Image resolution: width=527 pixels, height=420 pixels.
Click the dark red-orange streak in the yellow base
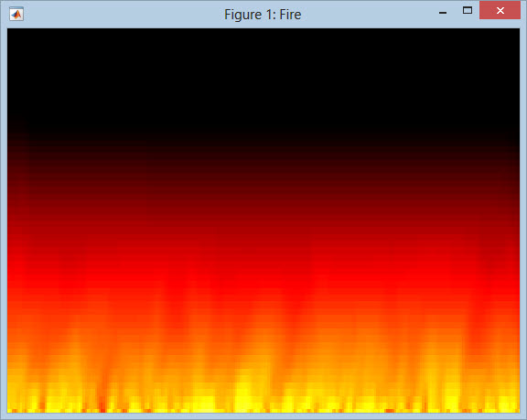pos(102,398)
